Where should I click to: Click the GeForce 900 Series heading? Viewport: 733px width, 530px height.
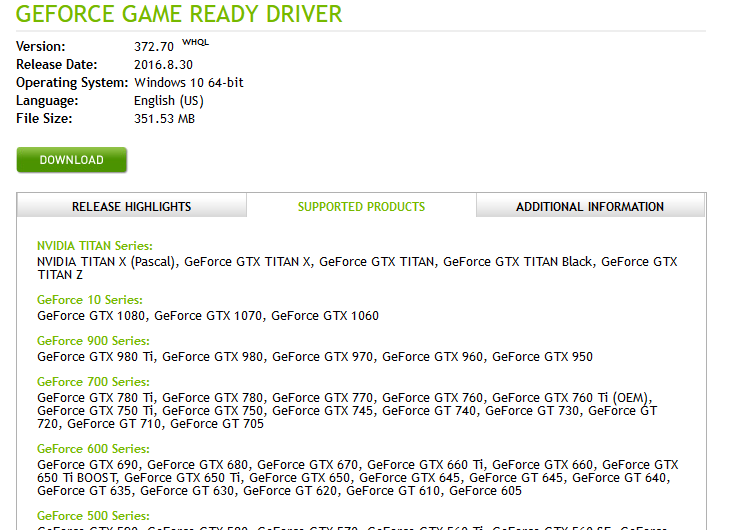[93, 341]
